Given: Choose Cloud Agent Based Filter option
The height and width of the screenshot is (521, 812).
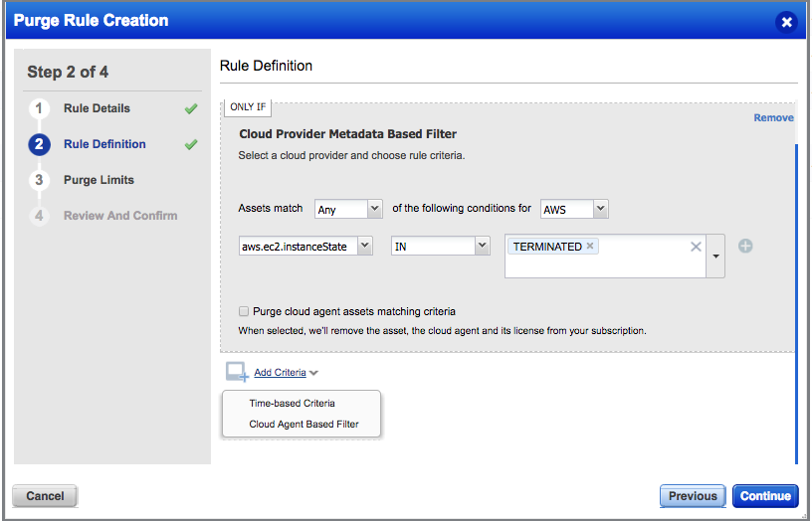Looking at the screenshot, I should click(304, 425).
